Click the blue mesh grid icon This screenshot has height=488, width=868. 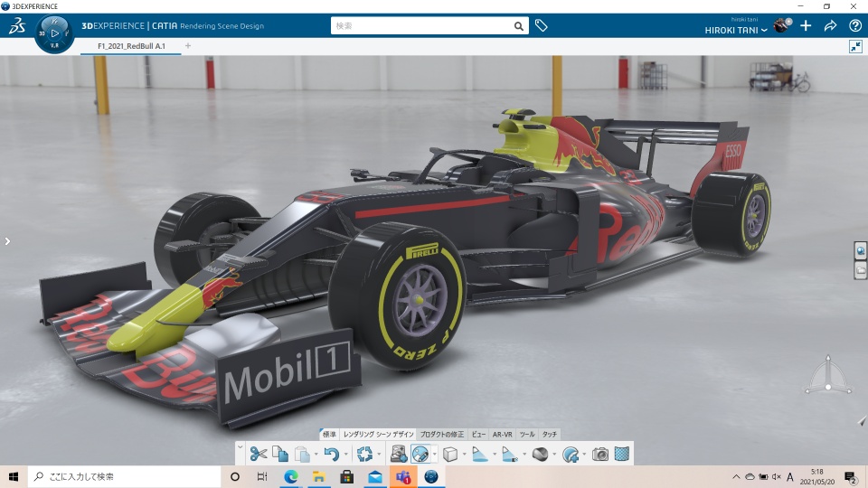click(622, 455)
